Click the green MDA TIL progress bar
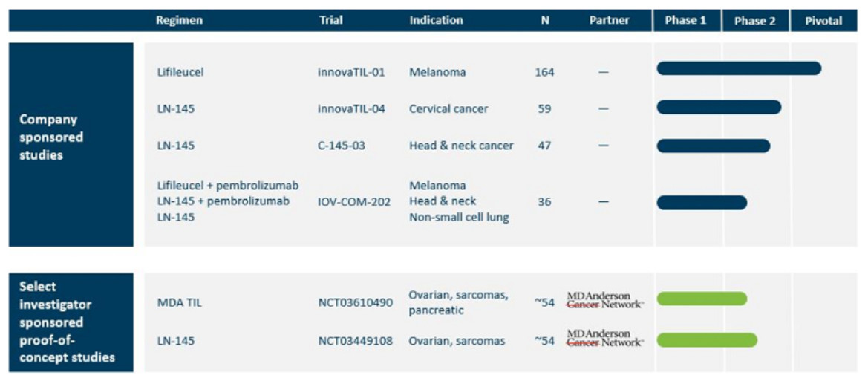Viewport: 868px width, 384px height. pyautogui.click(x=702, y=299)
